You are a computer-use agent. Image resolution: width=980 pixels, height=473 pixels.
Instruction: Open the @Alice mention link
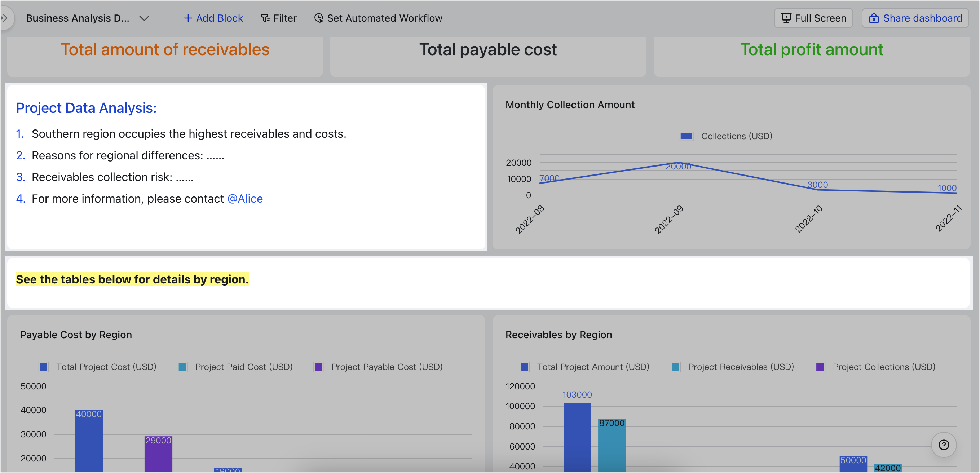[245, 199]
